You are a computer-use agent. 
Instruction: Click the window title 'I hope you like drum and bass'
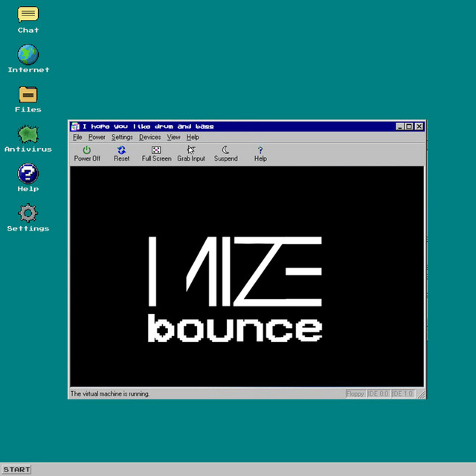pos(148,126)
